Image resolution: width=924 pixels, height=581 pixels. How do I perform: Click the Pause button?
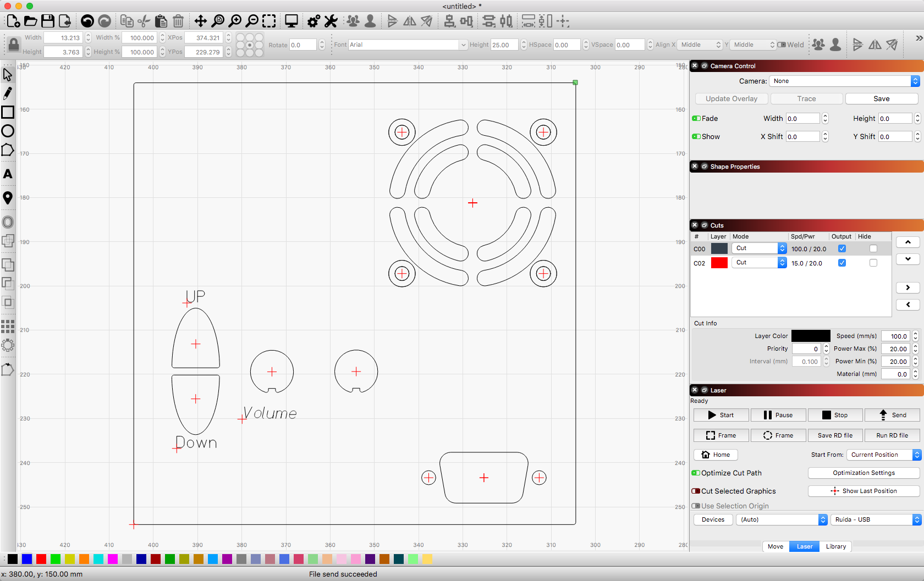778,415
